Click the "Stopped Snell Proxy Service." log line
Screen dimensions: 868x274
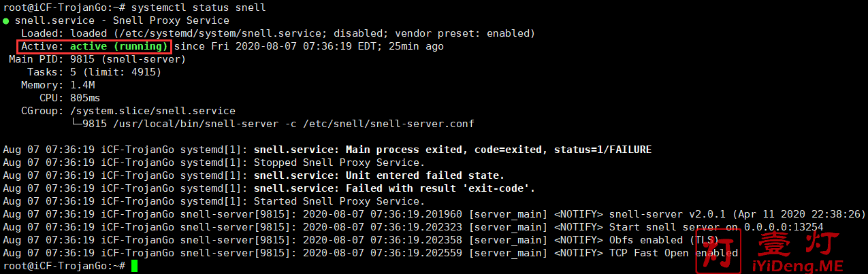click(x=339, y=162)
